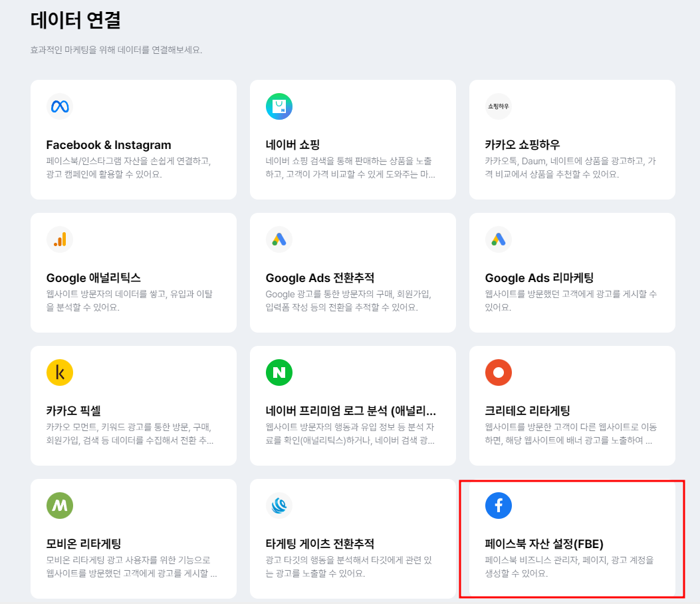Open Google 애널리틱스 via its analytics icon

coord(60,239)
